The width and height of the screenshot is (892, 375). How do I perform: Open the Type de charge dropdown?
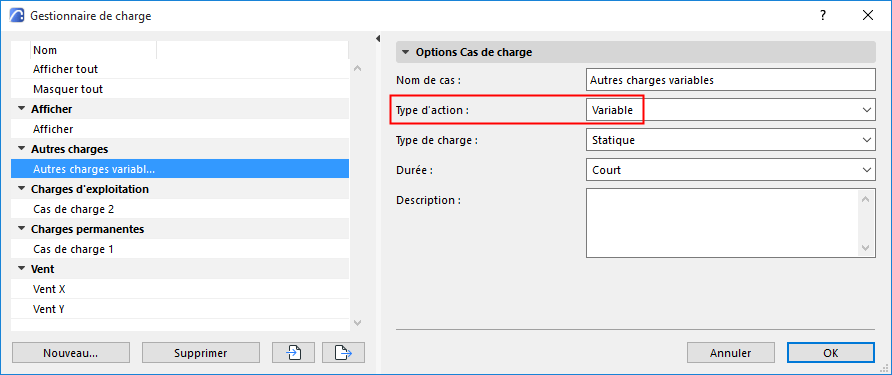[730, 139]
